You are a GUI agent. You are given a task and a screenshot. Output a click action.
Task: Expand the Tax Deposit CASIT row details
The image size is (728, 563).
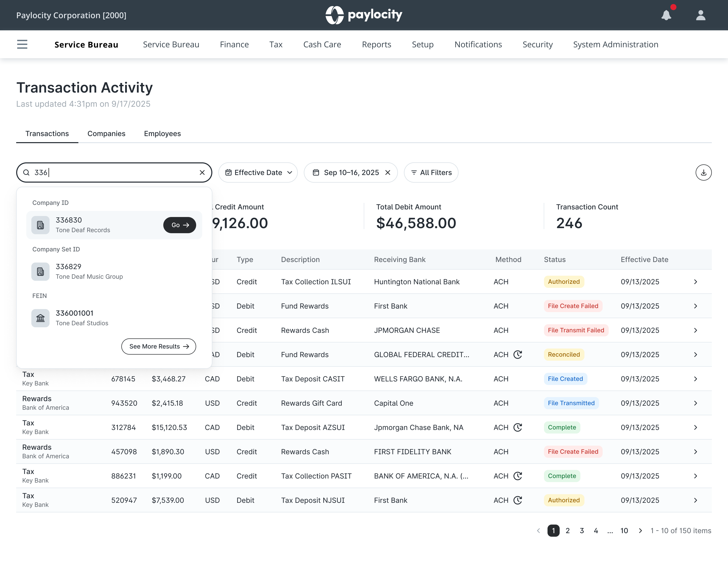(695, 379)
